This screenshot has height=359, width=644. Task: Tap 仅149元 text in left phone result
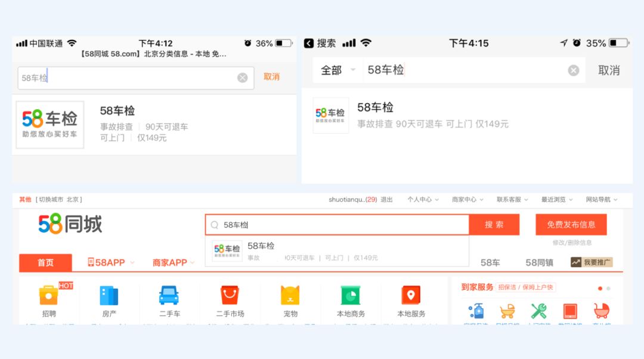point(151,138)
